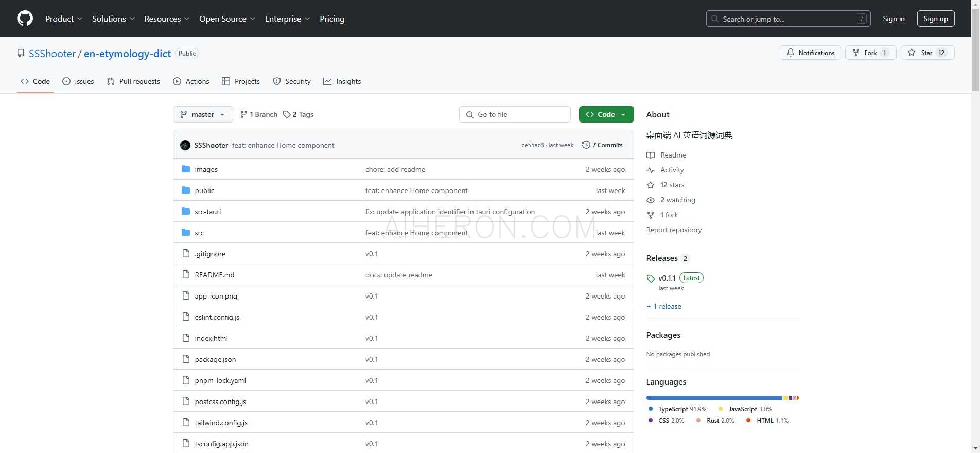Click the magnifier icon in the Go to file box
This screenshot has height=453, width=980.
click(x=469, y=114)
